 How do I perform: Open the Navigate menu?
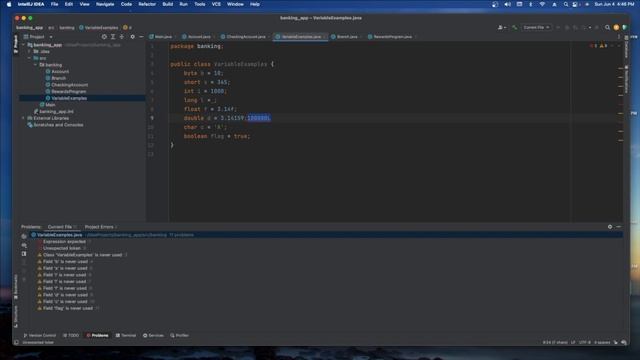[x=105, y=4]
